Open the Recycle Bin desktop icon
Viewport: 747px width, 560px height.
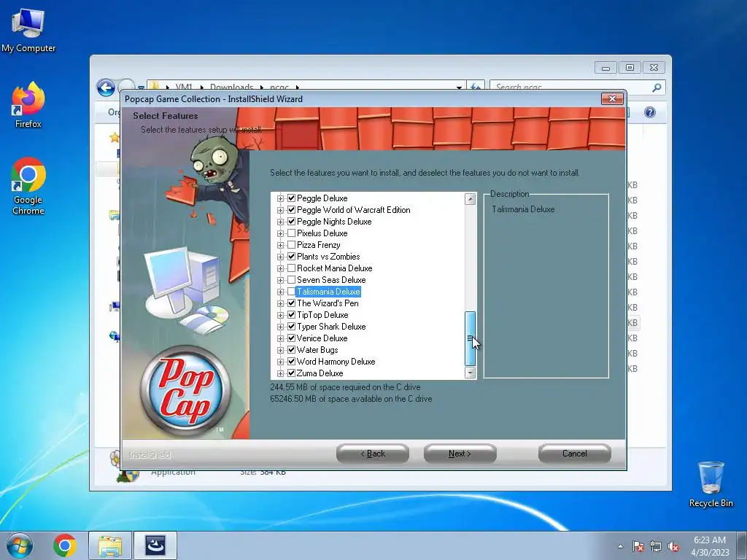(711, 484)
